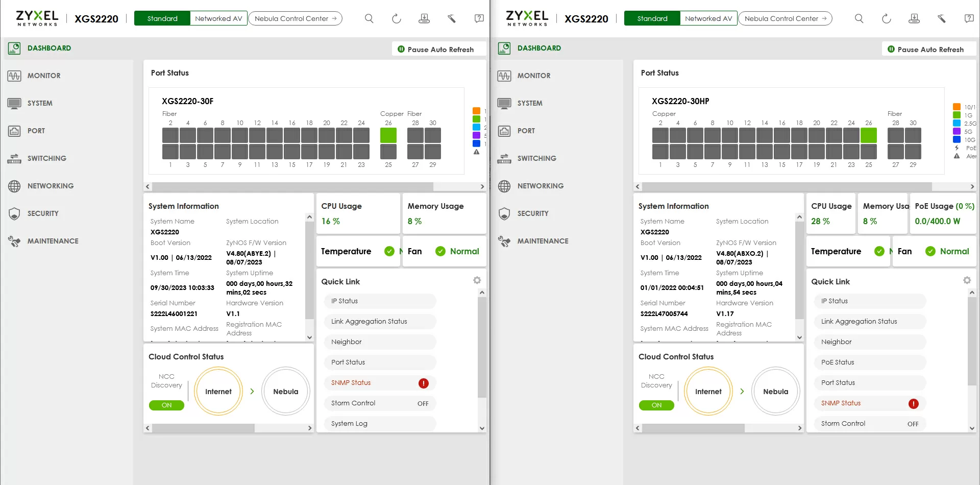Click System Information scroll down arrow, right window
This screenshot has width=980, height=485.
799,337
